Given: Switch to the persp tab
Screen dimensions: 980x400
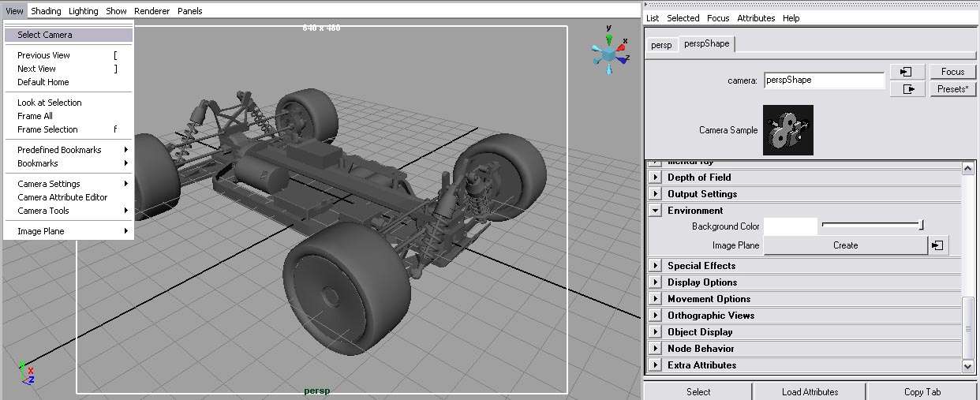Looking at the screenshot, I should (x=661, y=45).
